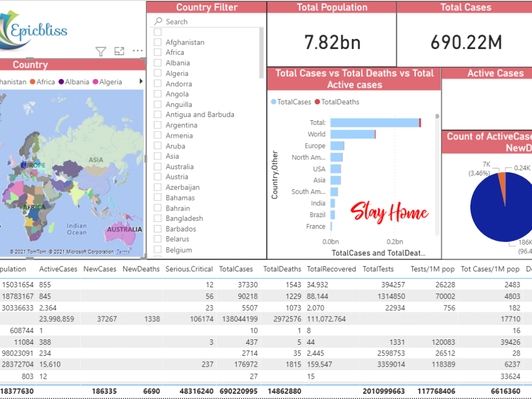
Task: Expand the map legend with the right arrow
Action: click(142, 81)
